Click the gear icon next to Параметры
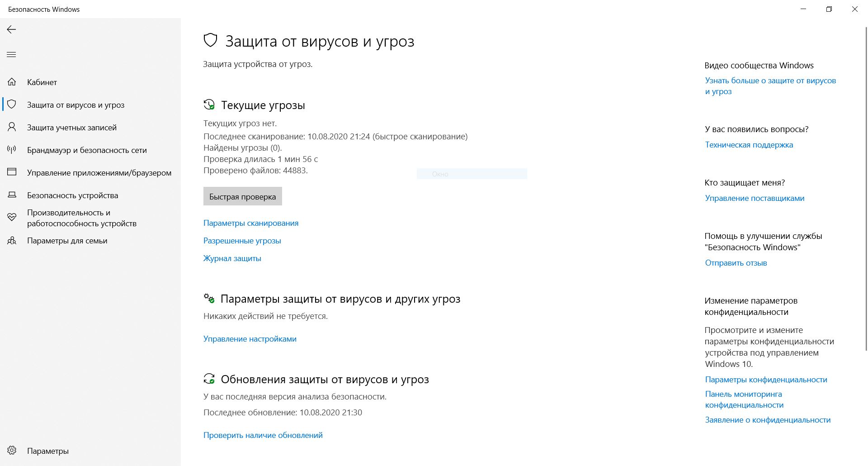 click(12, 451)
